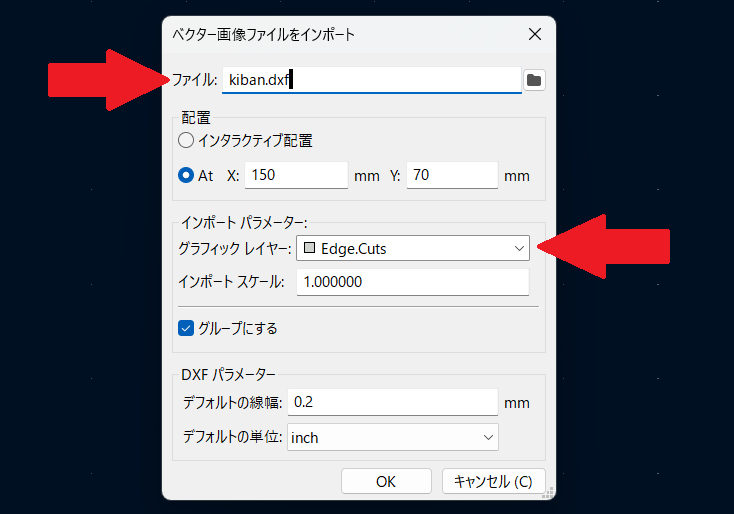Click the インポート スケール: label text

pyautogui.click(x=231, y=282)
